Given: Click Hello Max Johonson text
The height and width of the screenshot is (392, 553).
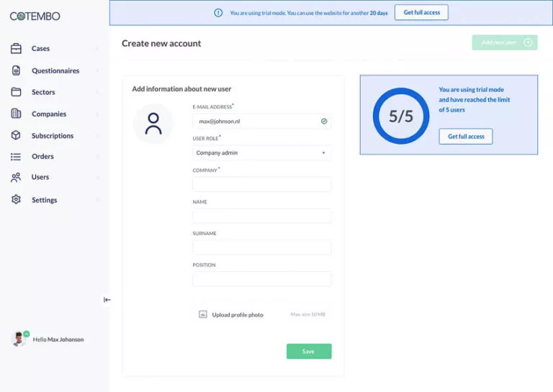Looking at the screenshot, I should point(58,339).
